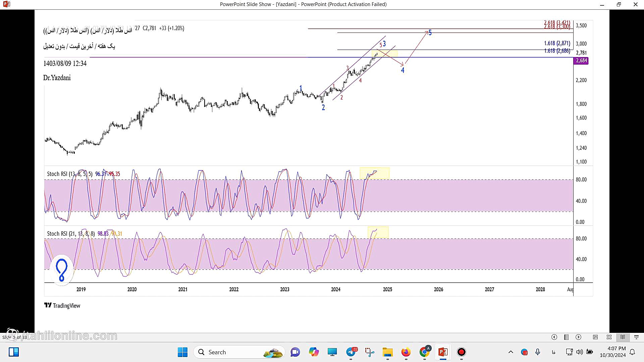Image resolution: width=644 pixels, height=362 pixels.
Task: Restore down the PowerPoint window
Action: coord(619,4)
